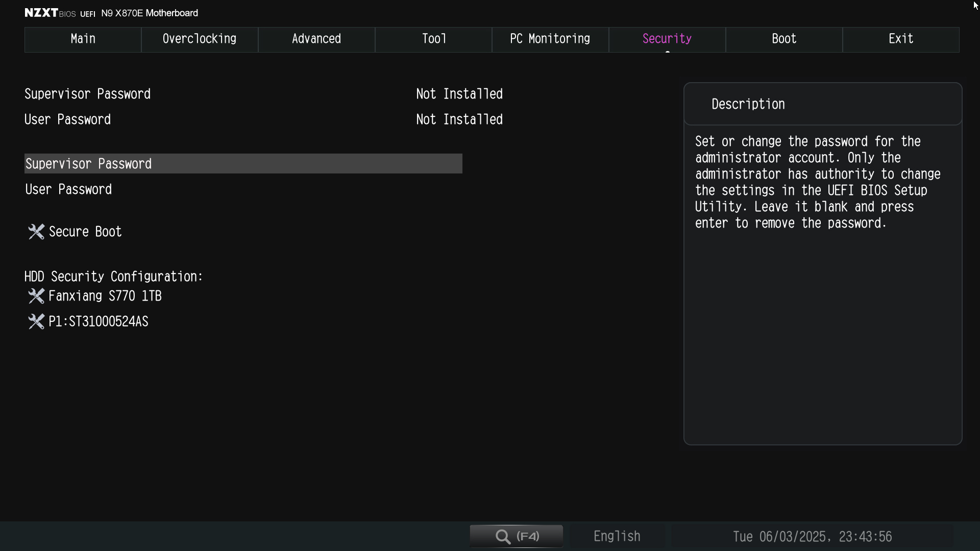980x551 pixels.
Task: Switch to the Boot tab
Action: (784, 39)
